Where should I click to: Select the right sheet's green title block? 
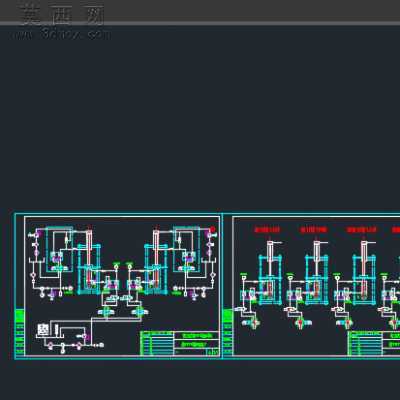[x=374, y=343]
